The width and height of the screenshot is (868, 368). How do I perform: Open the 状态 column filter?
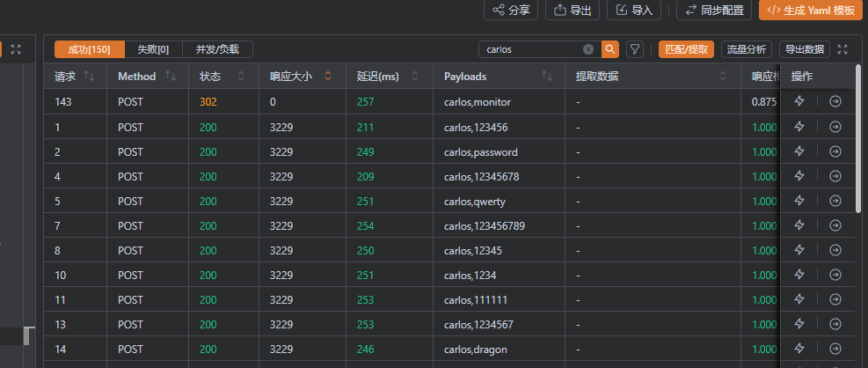click(240, 77)
